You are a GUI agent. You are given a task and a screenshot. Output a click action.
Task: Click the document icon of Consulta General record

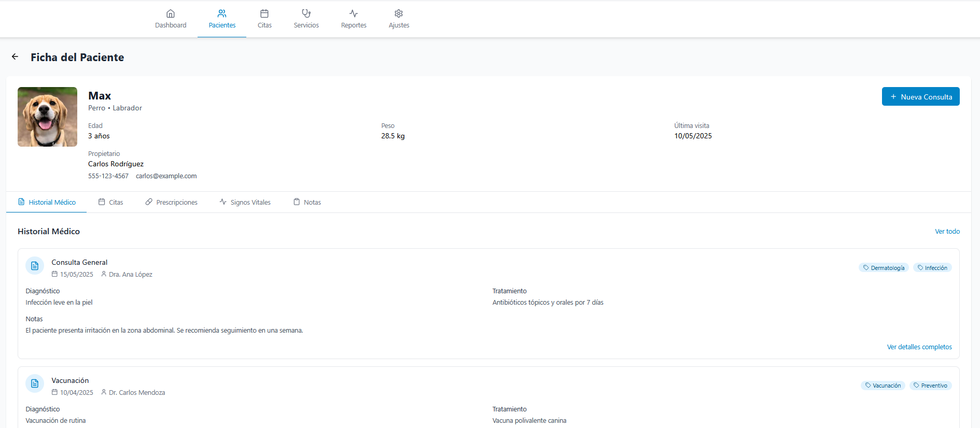pyautogui.click(x=35, y=266)
